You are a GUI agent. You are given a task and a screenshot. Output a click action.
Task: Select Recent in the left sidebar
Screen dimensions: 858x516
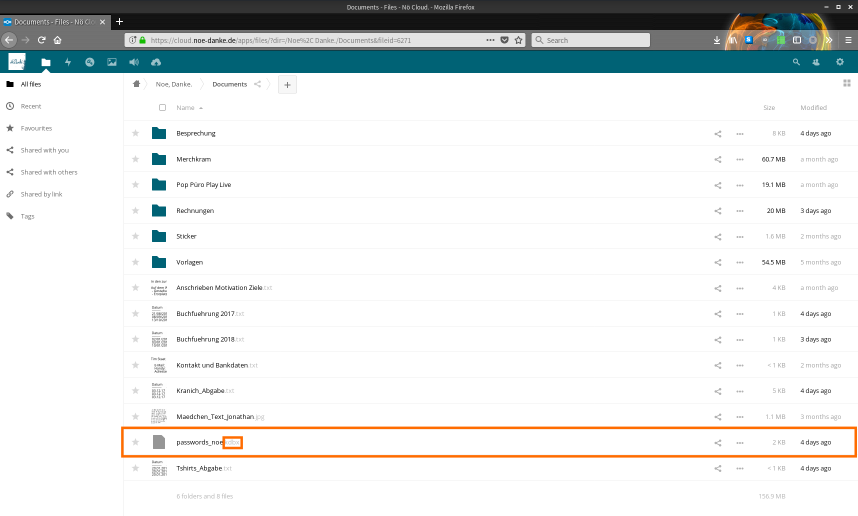31,106
